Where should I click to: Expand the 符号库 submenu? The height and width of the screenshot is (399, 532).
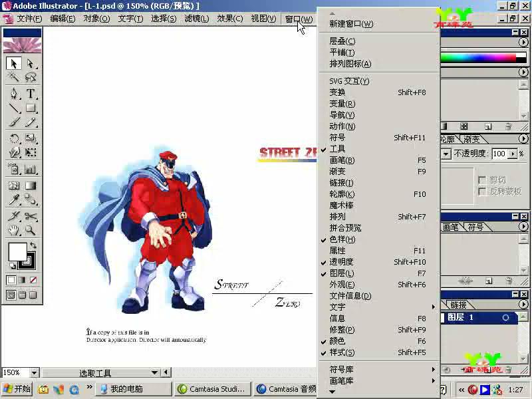tap(378, 369)
